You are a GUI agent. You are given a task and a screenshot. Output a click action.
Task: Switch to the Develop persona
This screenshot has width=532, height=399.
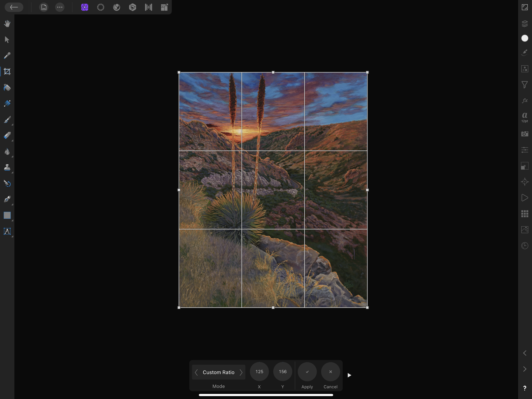[x=133, y=7]
